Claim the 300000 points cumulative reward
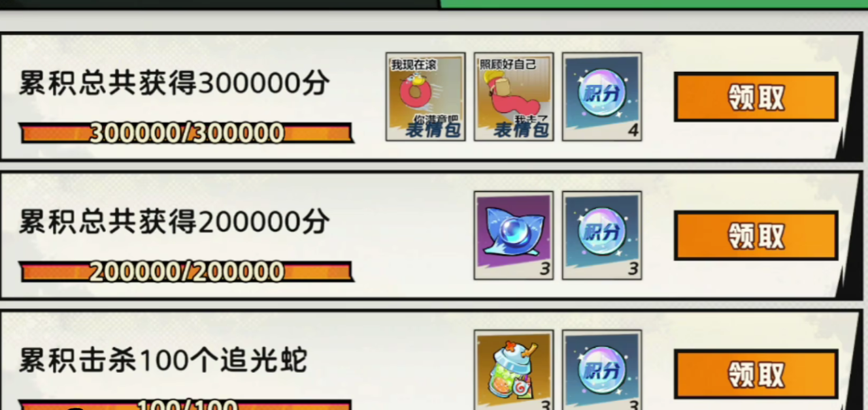Image resolution: width=868 pixels, height=410 pixels. tap(756, 97)
